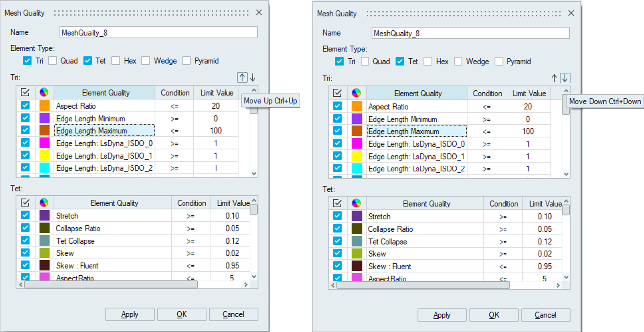
Task: Open Edge Length Minimum condition dropdown, right dialog
Action: 487,119
